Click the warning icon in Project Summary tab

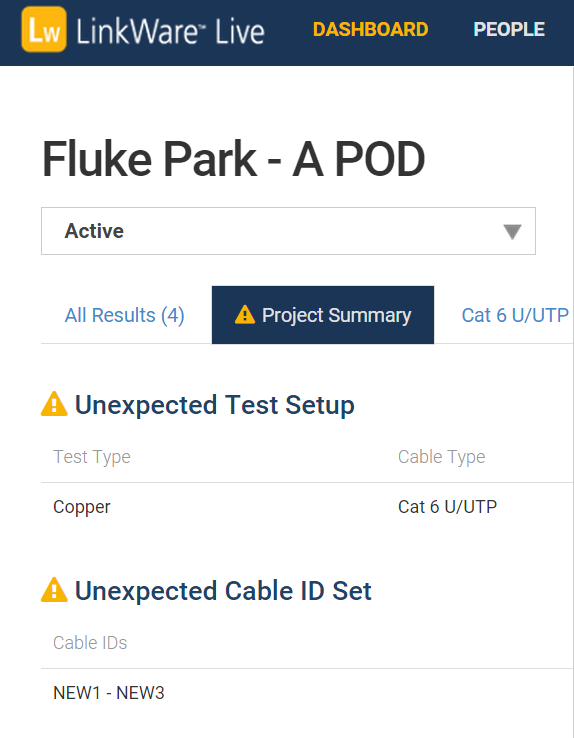coord(245,314)
